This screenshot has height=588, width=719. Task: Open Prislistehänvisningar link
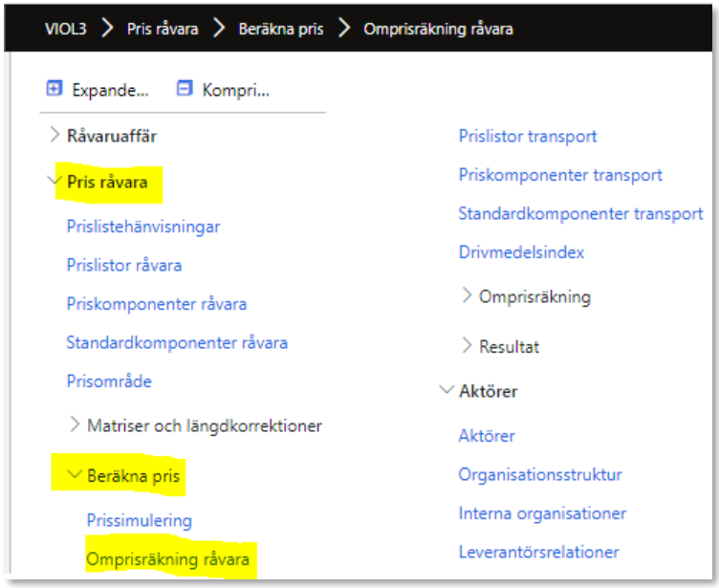pos(143,227)
